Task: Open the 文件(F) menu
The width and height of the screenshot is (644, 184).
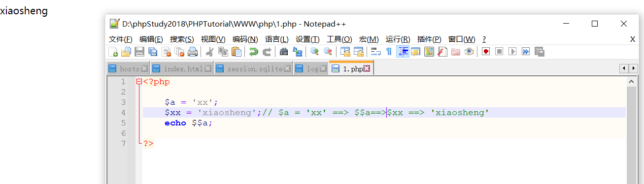Action: click(121, 39)
